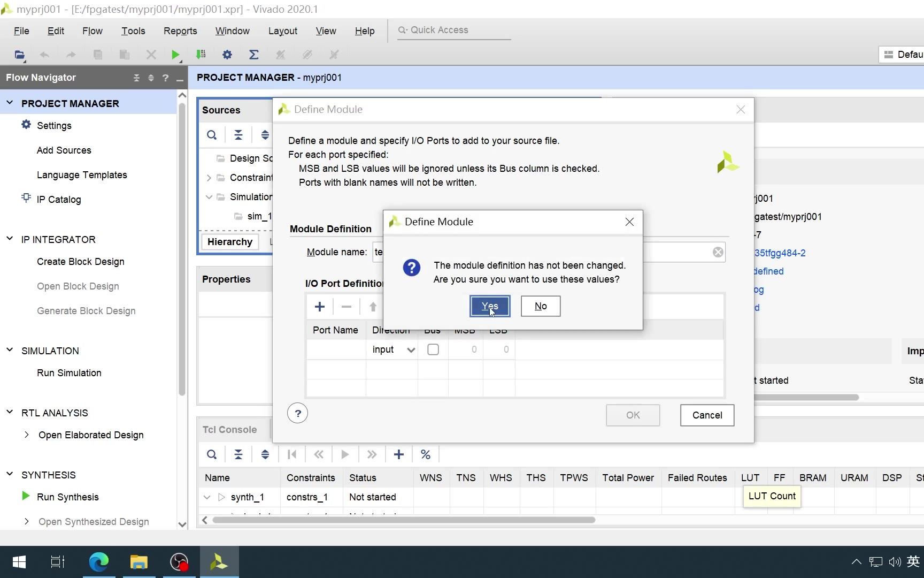Collapse all in Sources panel
Viewport: 924px width, 578px height.
coord(238,135)
